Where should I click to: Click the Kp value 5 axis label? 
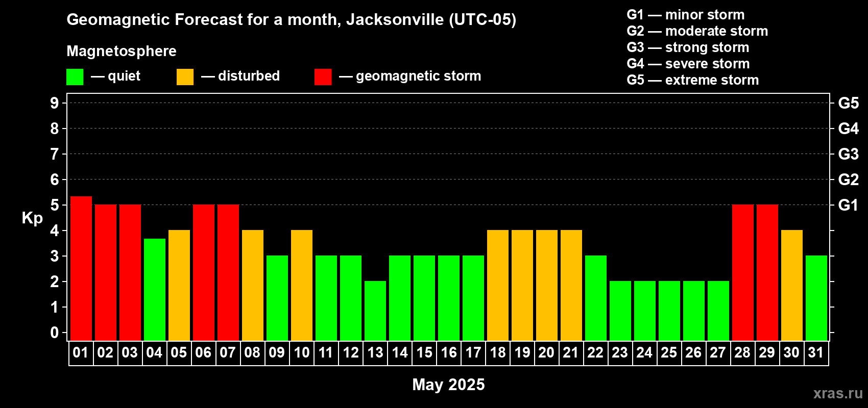tap(55, 206)
